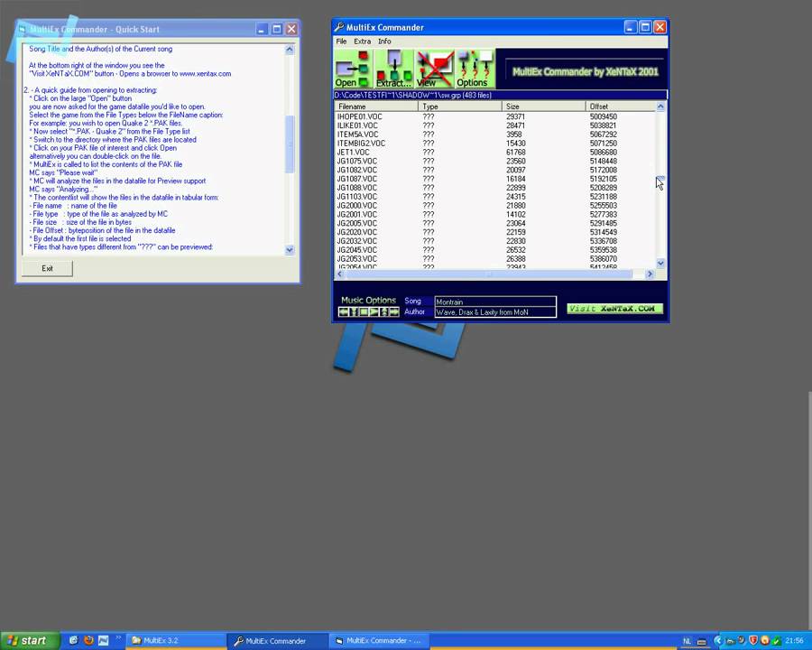
Task: Click NL language indicator in taskbar
Action: coord(687,641)
